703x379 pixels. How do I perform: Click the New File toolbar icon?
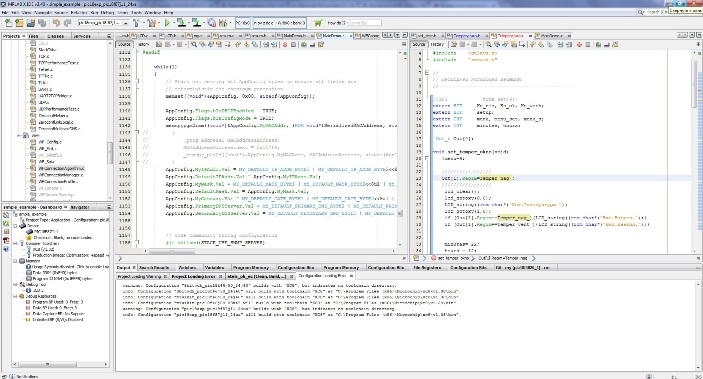click(8, 23)
